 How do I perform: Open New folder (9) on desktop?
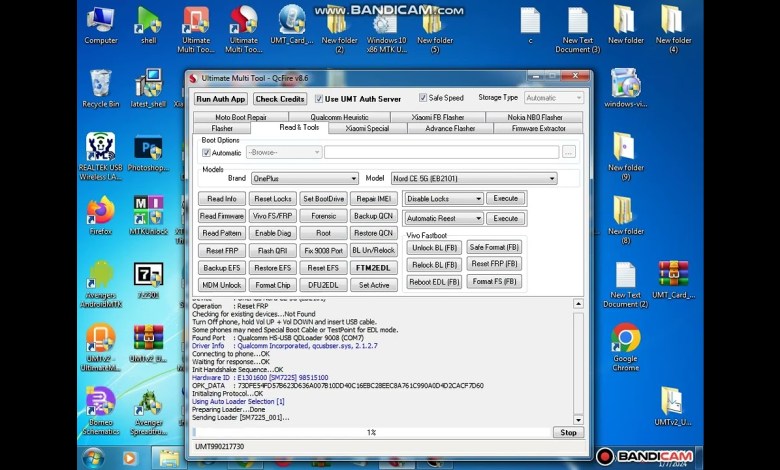(x=625, y=157)
